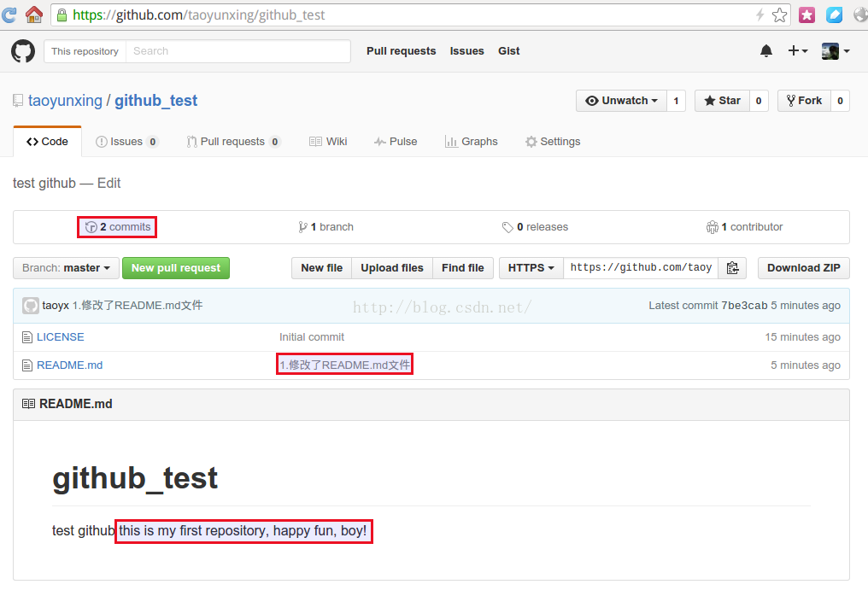Click the Download ZIP button
This screenshot has height=596, width=868.
coord(803,268)
